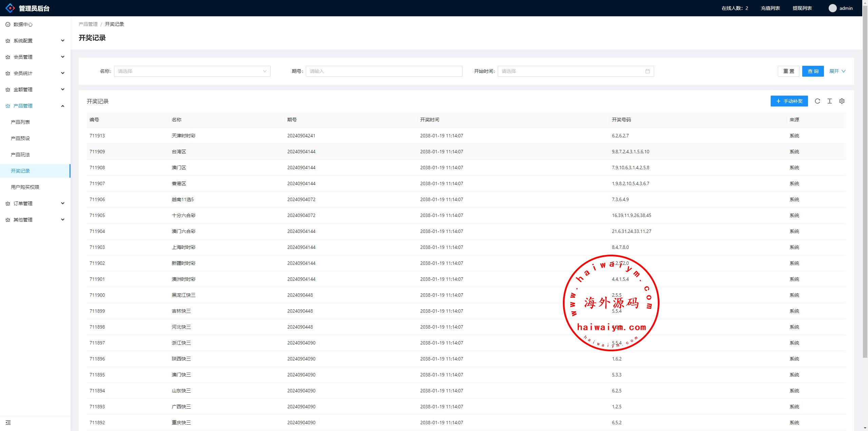Image resolution: width=868 pixels, height=431 pixels.
Task: Open 产品列表 in the sidebar
Action: point(20,122)
